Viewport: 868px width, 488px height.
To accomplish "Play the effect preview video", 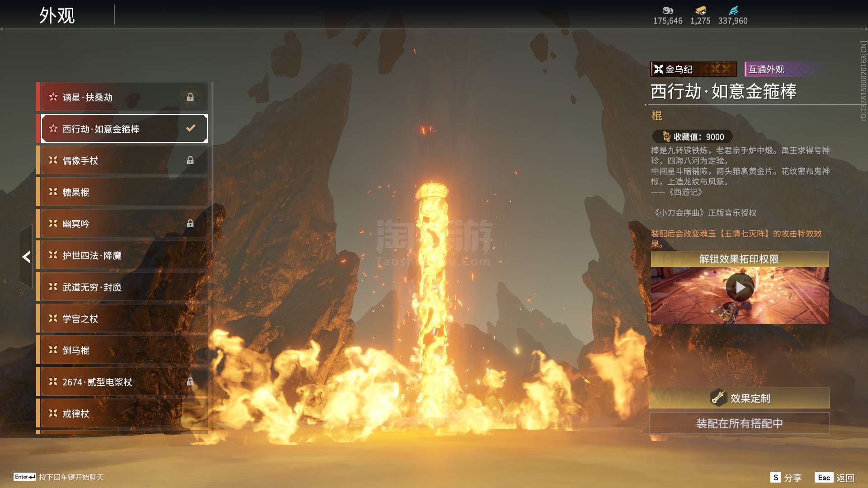I will pyautogui.click(x=739, y=287).
